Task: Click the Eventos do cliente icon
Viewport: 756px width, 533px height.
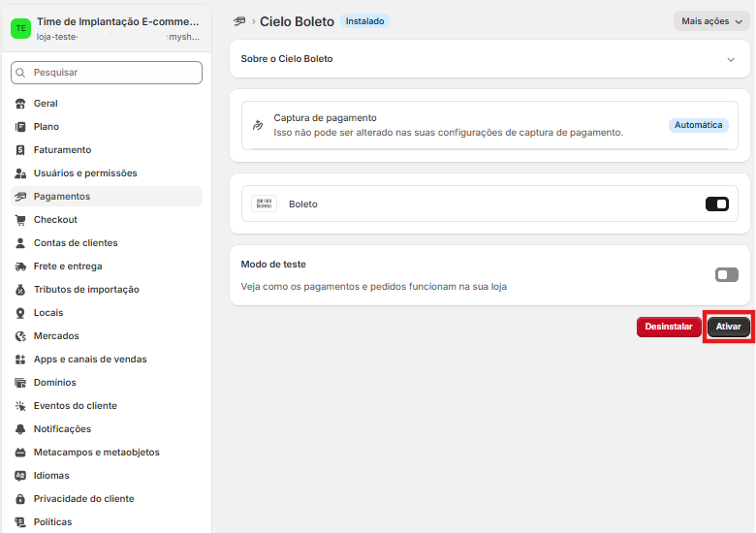Action: (20, 406)
